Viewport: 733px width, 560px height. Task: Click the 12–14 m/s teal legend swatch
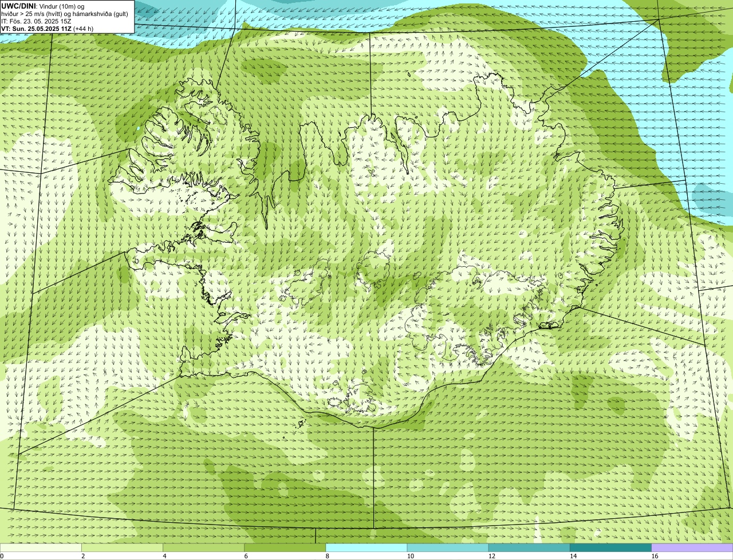tap(529, 547)
